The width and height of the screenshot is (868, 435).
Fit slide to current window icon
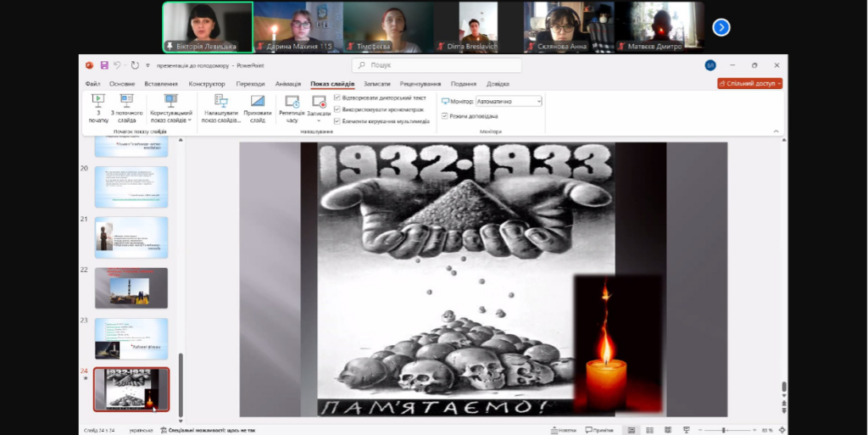[x=782, y=430]
